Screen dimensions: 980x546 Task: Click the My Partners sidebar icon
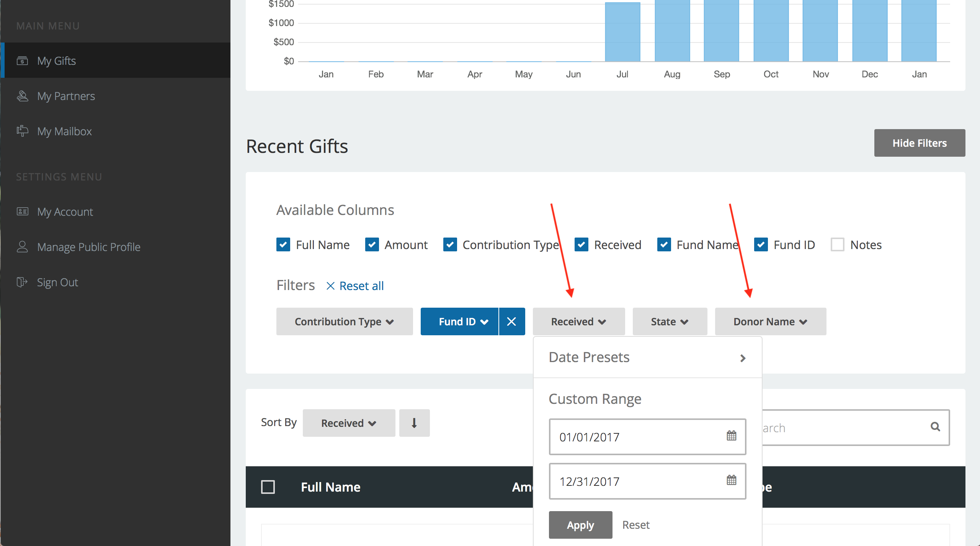point(22,96)
